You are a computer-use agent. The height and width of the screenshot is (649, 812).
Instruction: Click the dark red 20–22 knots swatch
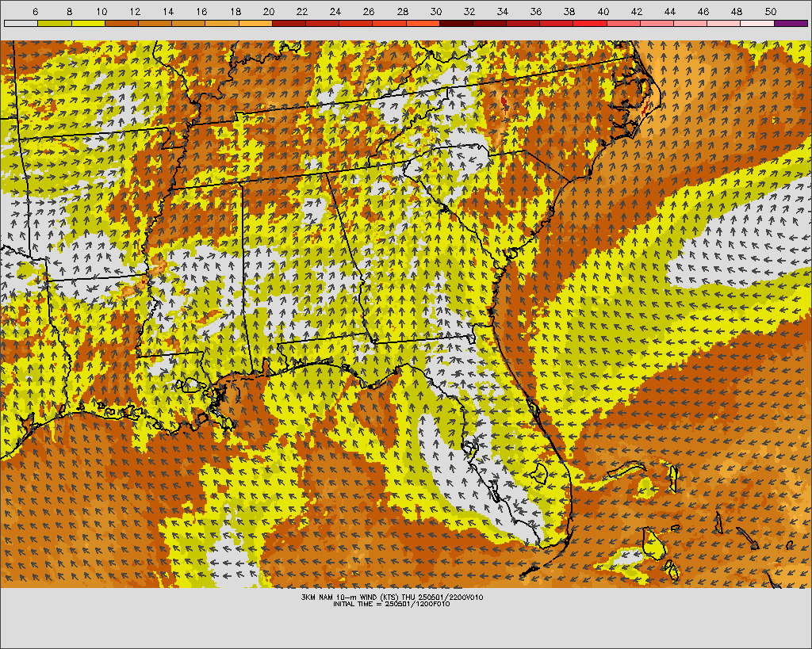click(x=289, y=23)
